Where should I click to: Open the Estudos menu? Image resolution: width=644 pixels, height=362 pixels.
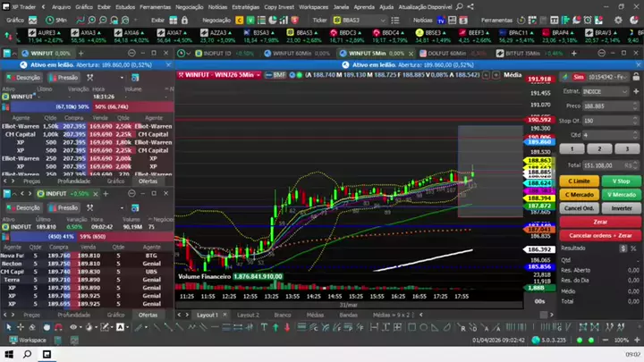[x=125, y=7]
